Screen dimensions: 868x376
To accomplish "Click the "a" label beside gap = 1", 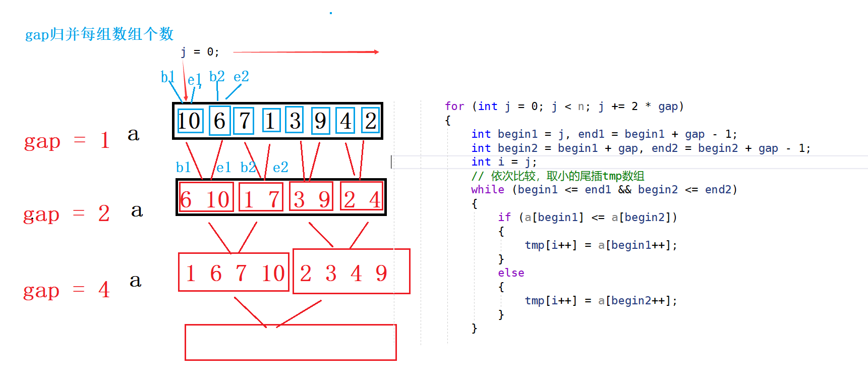I will (133, 135).
